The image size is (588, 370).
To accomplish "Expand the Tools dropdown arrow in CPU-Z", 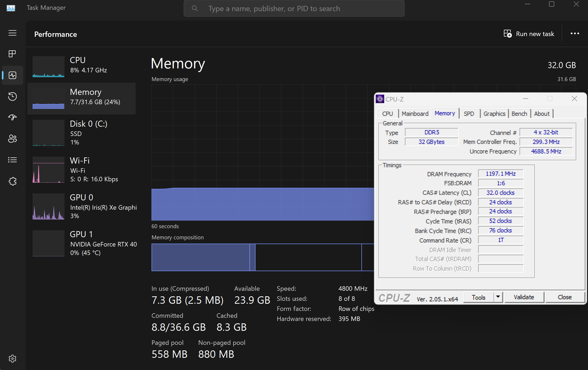I will (x=498, y=297).
